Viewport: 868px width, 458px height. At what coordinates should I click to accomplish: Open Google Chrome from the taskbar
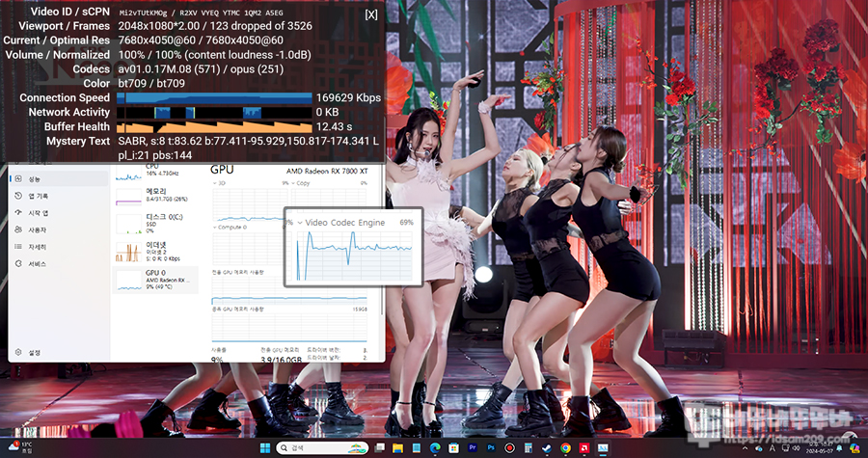(565, 447)
